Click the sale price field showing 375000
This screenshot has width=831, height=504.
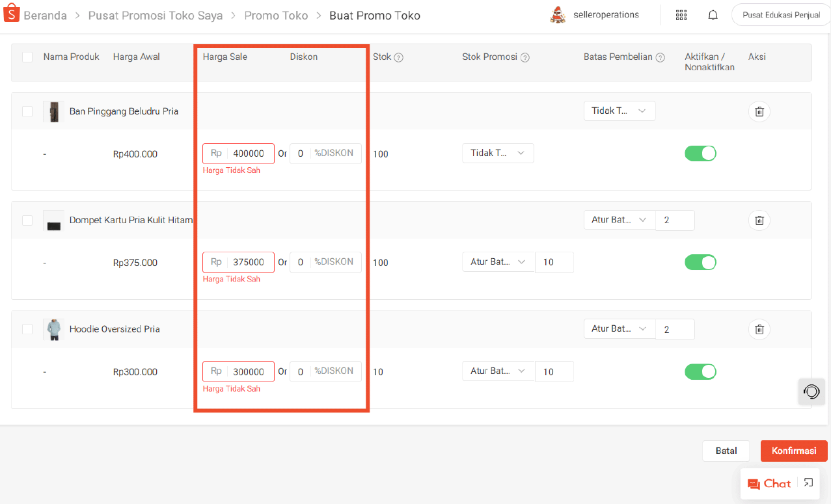249,262
